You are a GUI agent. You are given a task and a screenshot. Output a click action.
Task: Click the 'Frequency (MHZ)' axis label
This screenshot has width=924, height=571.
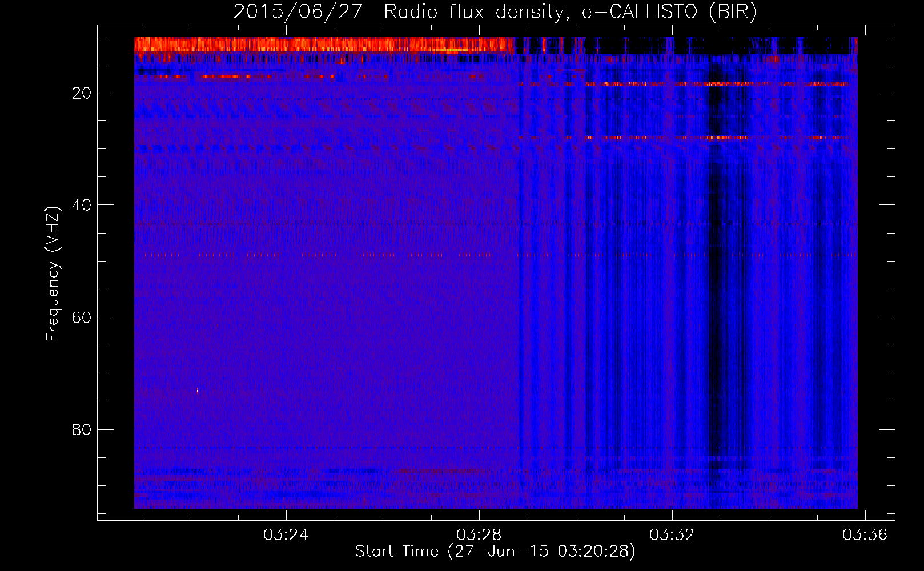(53, 274)
